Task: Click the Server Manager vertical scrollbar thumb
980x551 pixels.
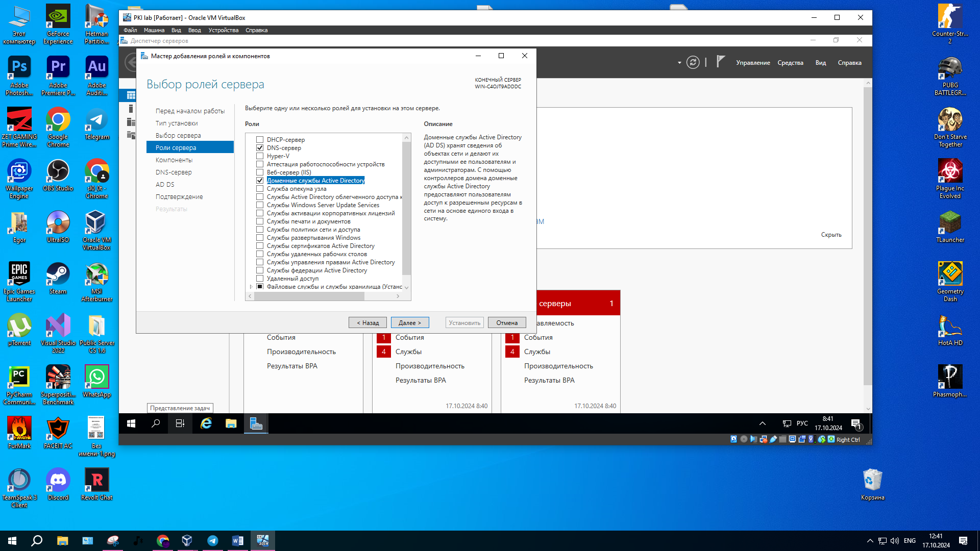Action: click(x=868, y=236)
